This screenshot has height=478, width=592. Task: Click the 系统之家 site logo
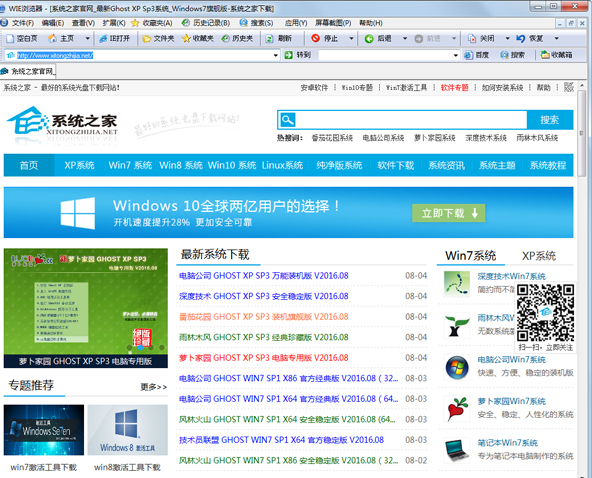(x=62, y=122)
